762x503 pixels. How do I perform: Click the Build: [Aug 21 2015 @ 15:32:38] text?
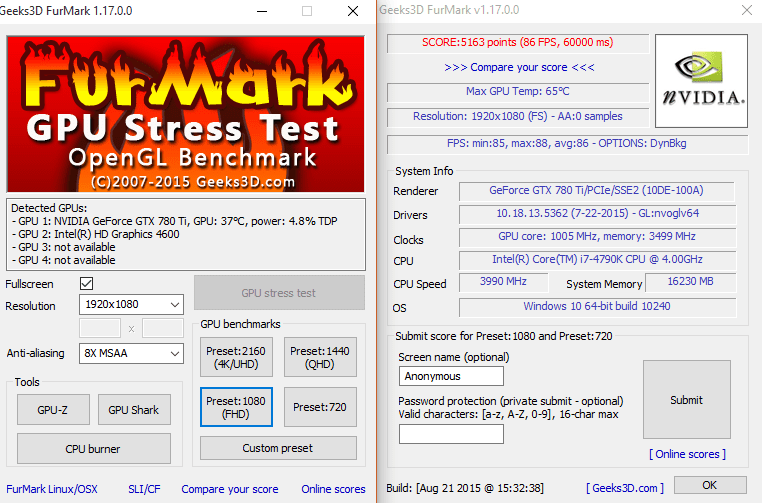pos(465,488)
